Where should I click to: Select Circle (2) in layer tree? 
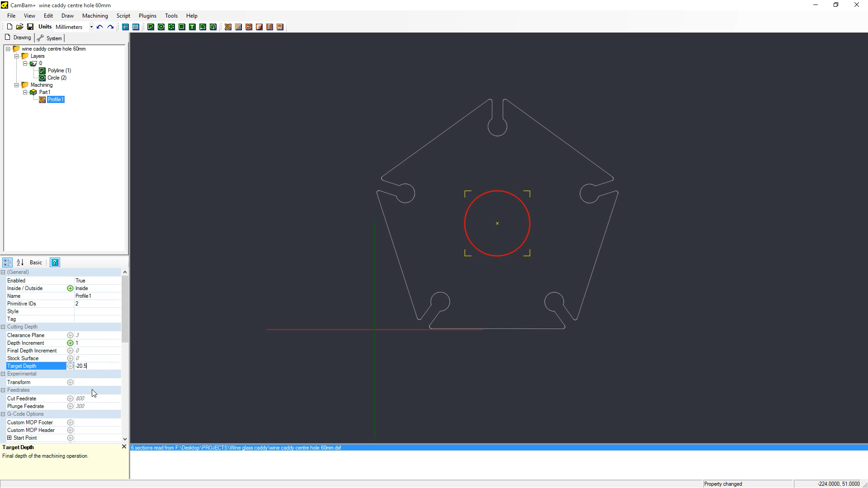(57, 77)
